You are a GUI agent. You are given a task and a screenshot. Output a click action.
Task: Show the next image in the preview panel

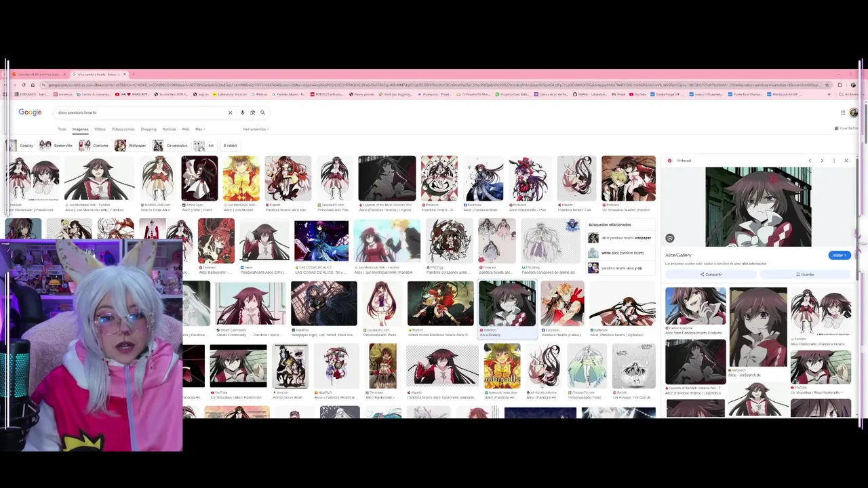(x=822, y=161)
